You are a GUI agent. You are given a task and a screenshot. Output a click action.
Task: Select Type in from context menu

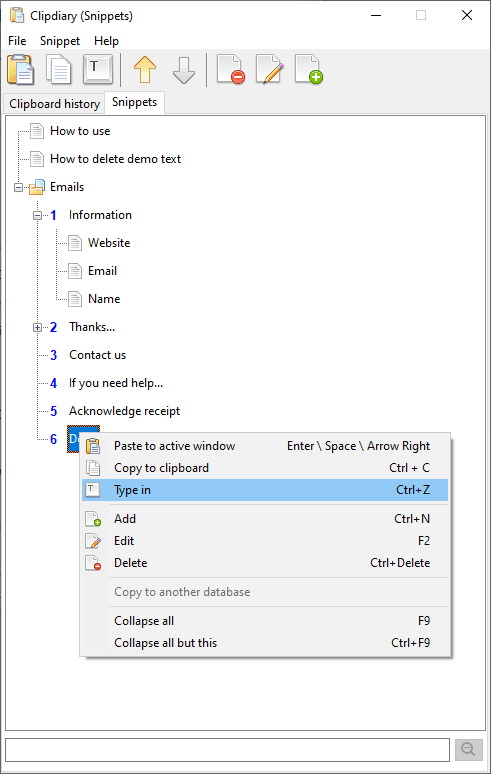(x=265, y=490)
